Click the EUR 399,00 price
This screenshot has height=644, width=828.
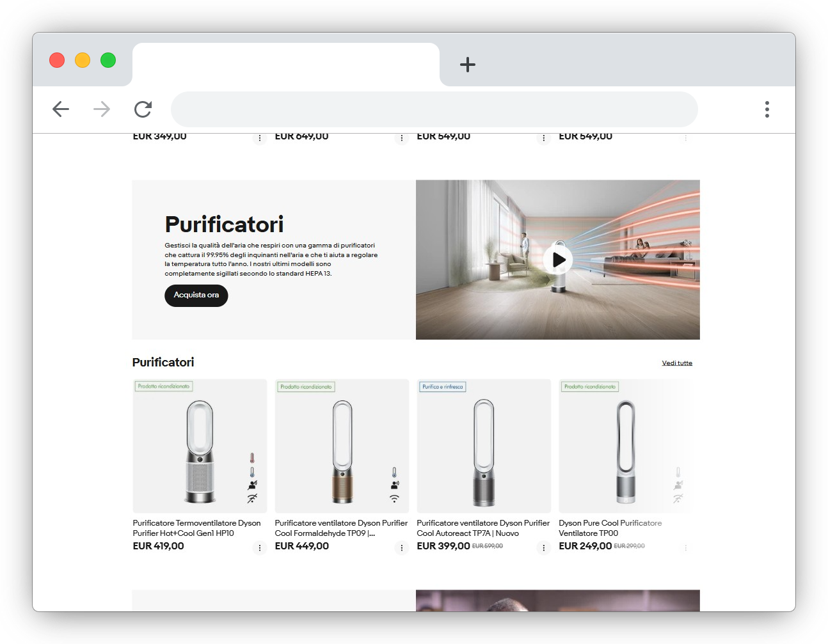443,546
